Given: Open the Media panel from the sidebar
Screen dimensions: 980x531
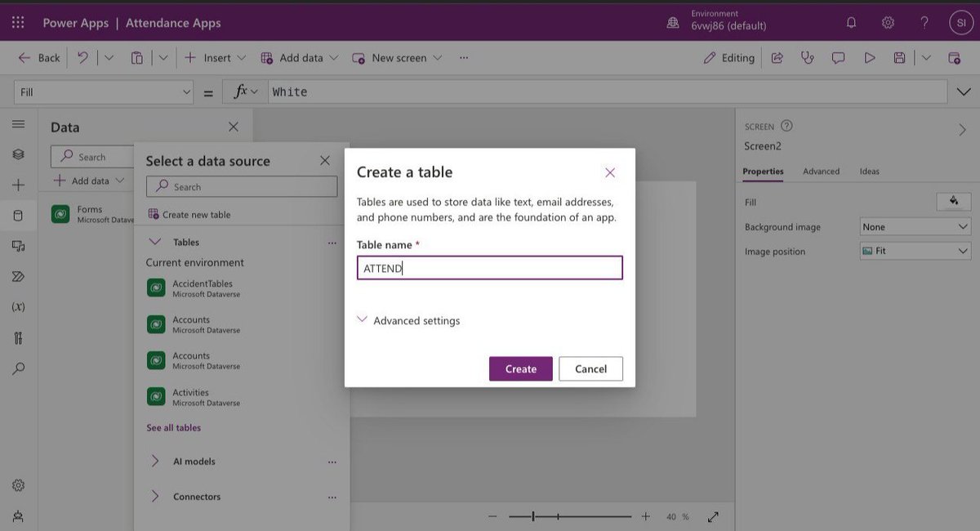Looking at the screenshot, I should [18, 245].
